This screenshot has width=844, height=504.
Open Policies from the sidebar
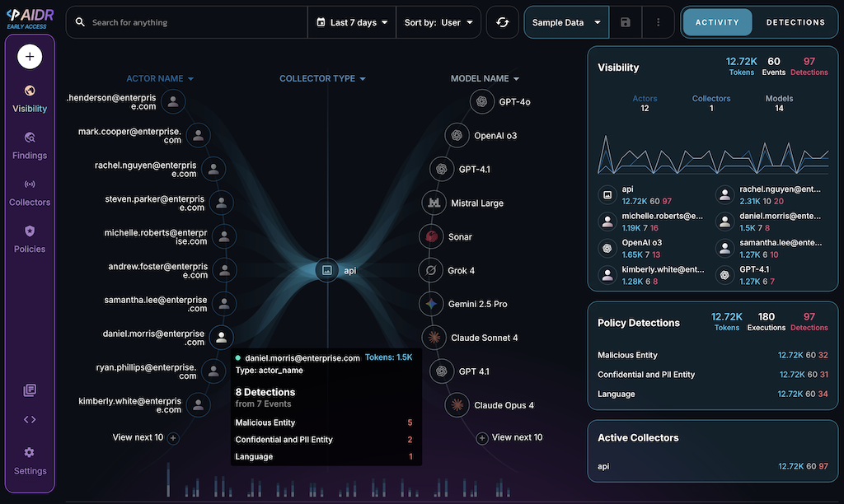pyautogui.click(x=30, y=240)
